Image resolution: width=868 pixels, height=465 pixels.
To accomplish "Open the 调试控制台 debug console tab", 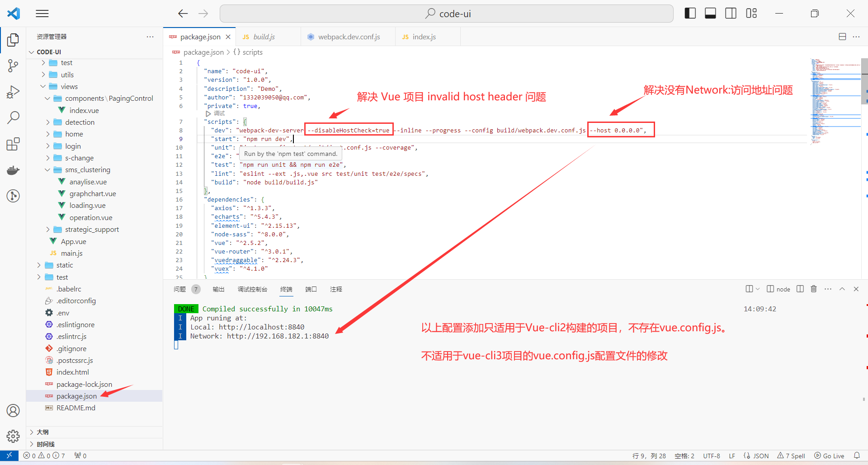I will (252, 289).
